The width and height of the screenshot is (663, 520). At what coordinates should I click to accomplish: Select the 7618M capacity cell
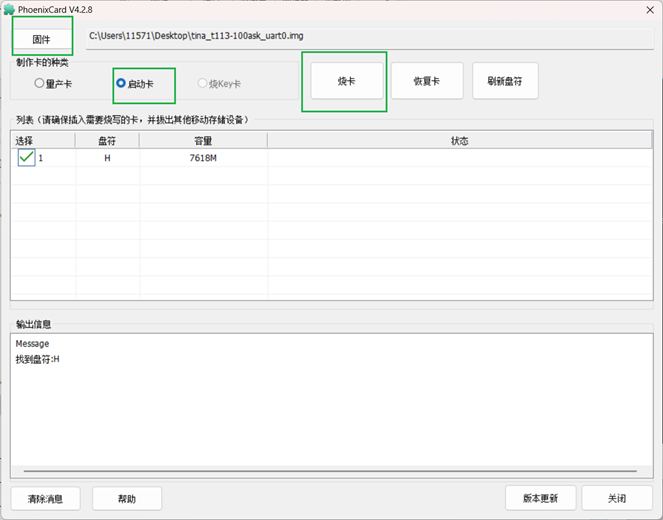pyautogui.click(x=203, y=158)
